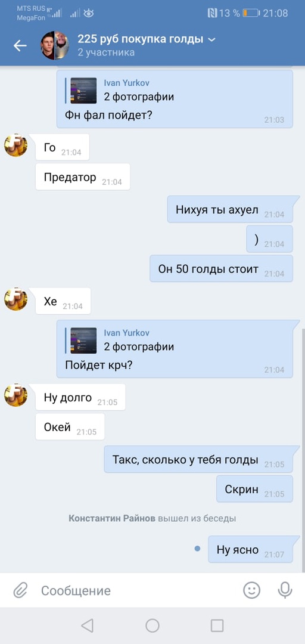Open the photo thumbnail in the 'Пойдет крч?' reply
305x644 pixels.
83,340
